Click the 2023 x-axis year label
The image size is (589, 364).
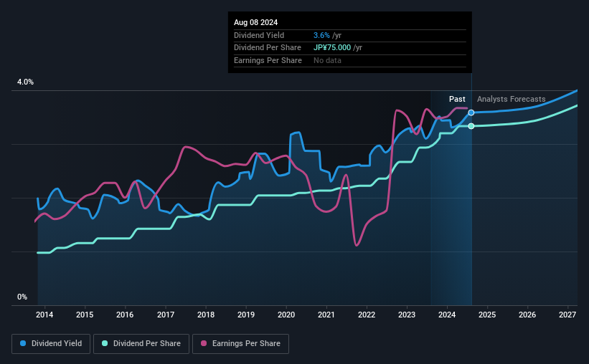coord(407,315)
